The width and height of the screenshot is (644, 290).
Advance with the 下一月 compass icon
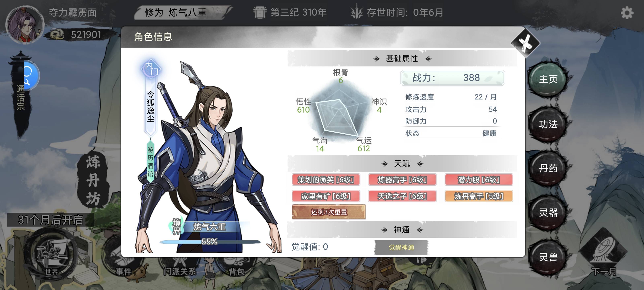tap(604, 253)
